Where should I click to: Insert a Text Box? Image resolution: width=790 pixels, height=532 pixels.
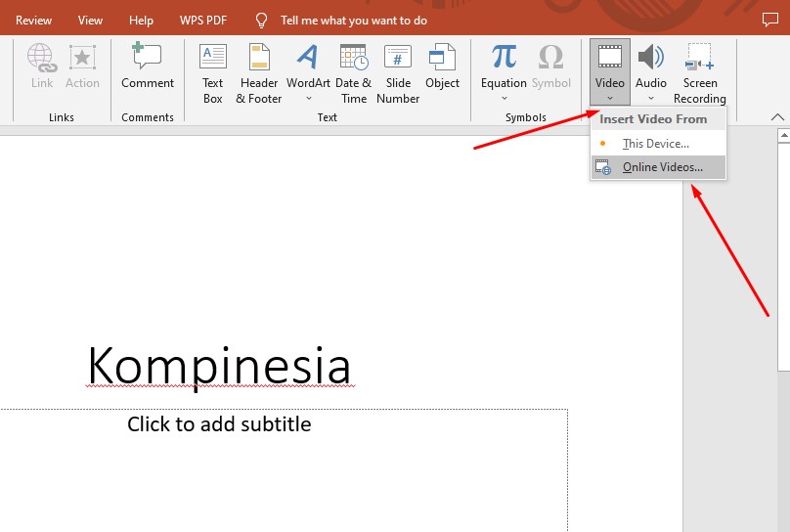point(212,72)
